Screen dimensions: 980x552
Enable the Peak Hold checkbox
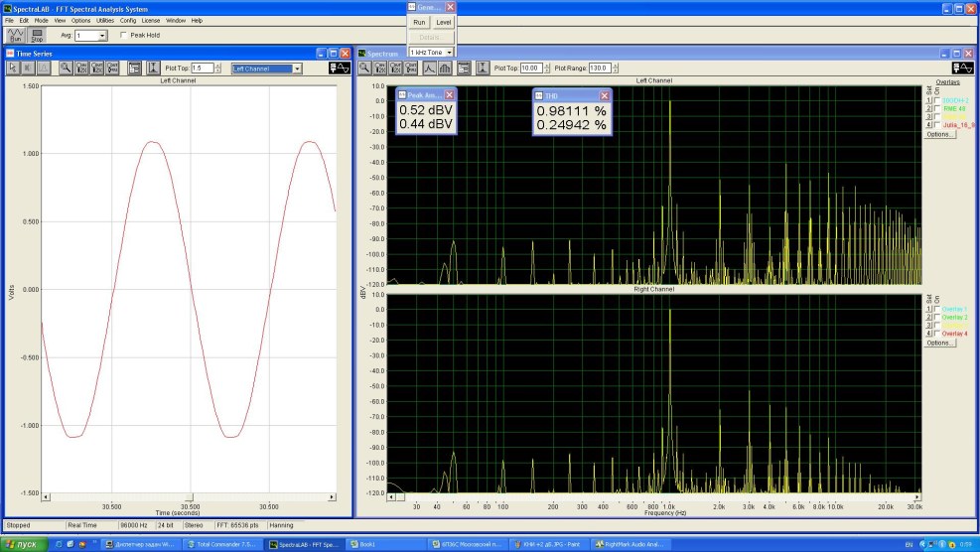pyautogui.click(x=123, y=36)
